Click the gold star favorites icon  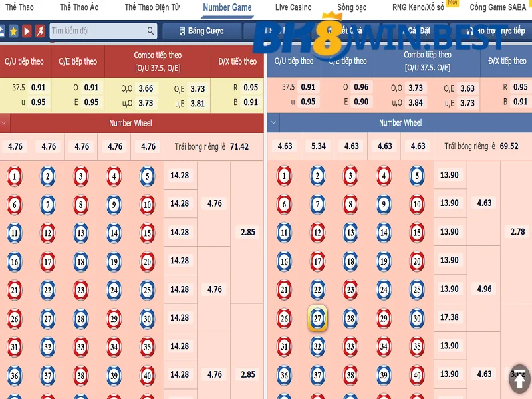coord(13,31)
